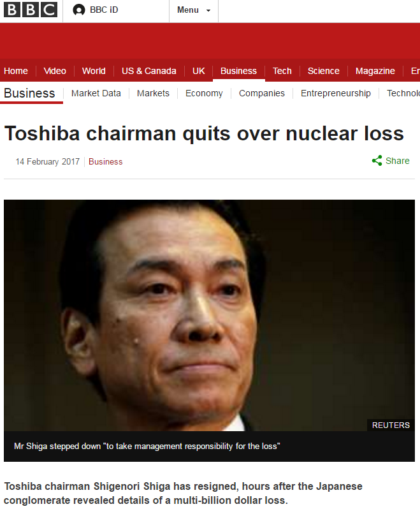This screenshot has width=420, height=516.
Task: Click the BBC logo
Action: pos(30,10)
